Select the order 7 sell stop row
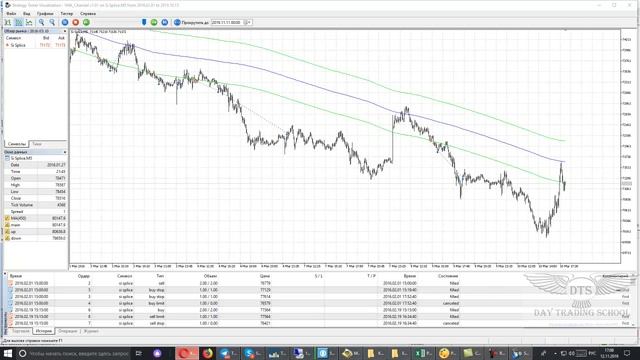 pyautogui.click(x=318, y=323)
